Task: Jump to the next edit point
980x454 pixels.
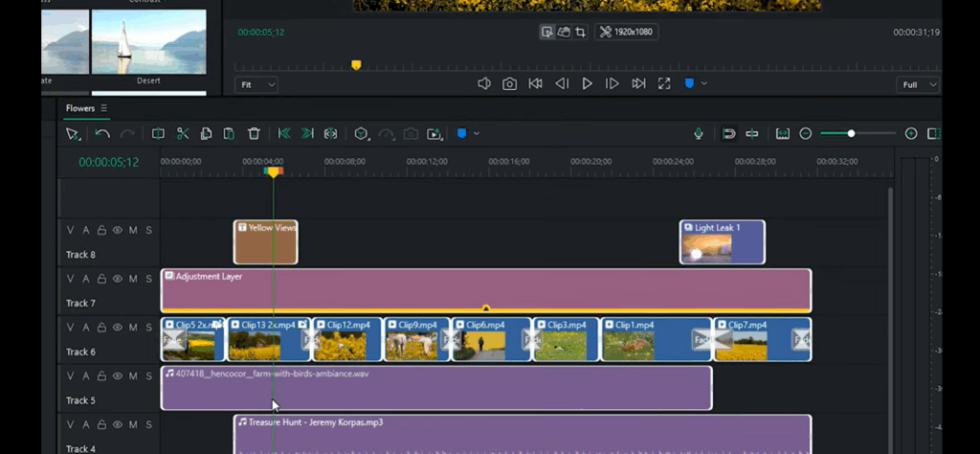Action: (638, 83)
